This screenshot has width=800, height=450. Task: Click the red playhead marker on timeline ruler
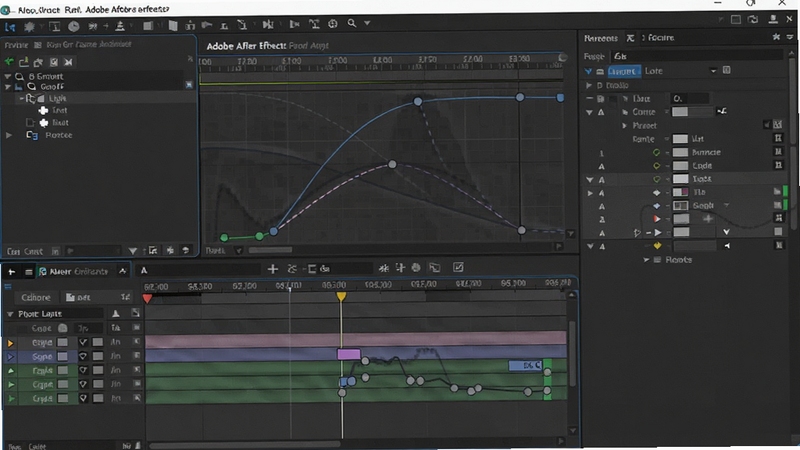point(147,298)
